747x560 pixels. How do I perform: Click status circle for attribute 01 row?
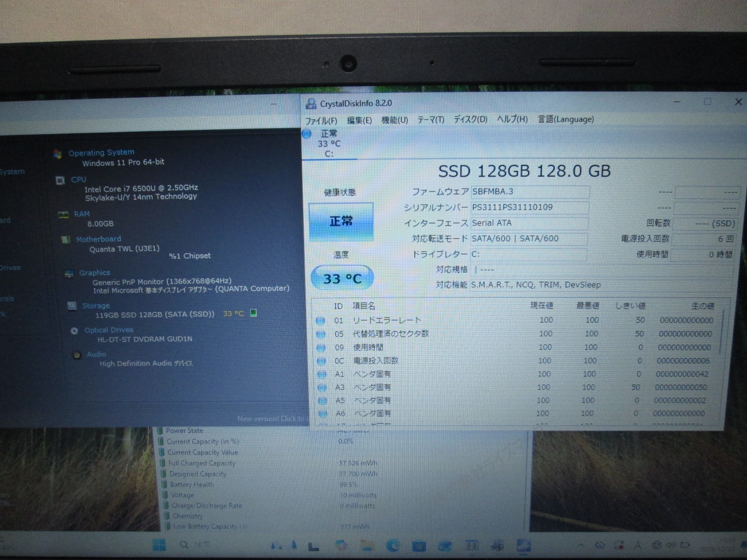[320, 321]
